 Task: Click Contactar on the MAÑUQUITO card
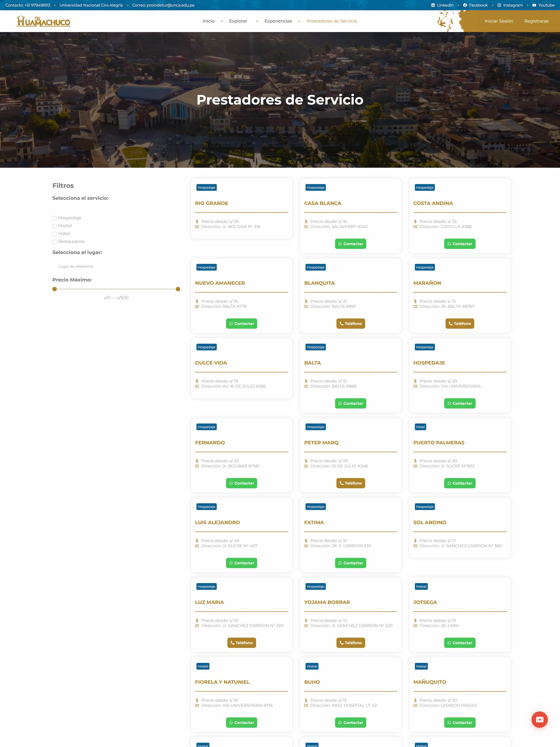click(x=459, y=723)
